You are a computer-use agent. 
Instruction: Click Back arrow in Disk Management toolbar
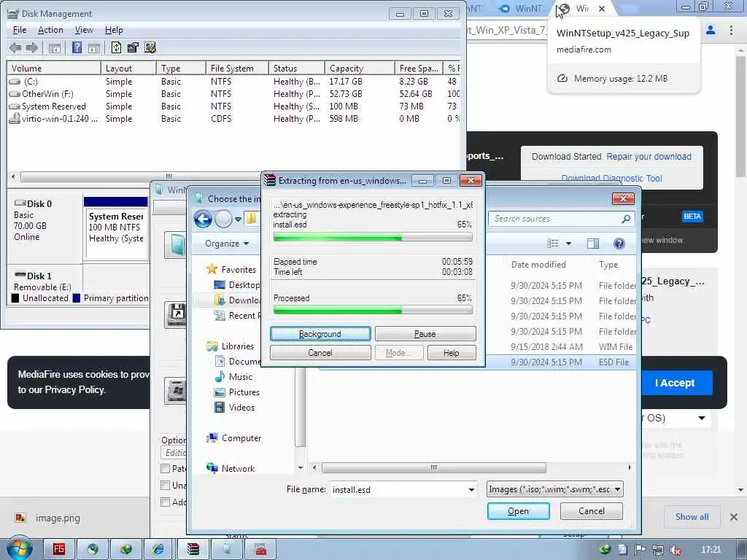pyautogui.click(x=15, y=47)
